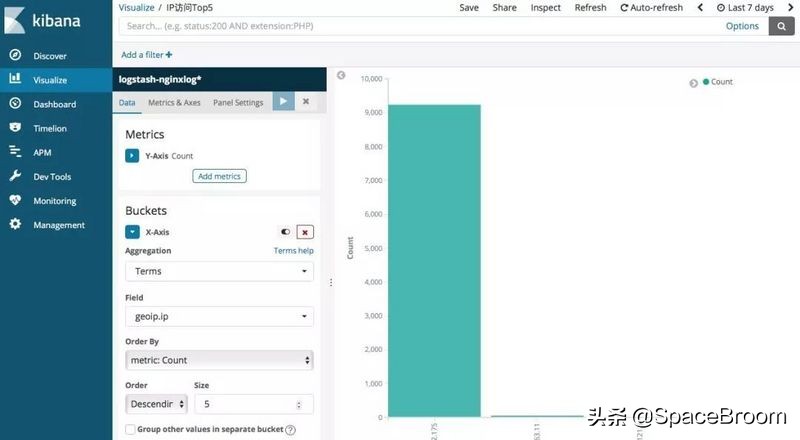Collapse the X-Axis bucket settings
The width and height of the screenshot is (800, 440).
coord(132,232)
